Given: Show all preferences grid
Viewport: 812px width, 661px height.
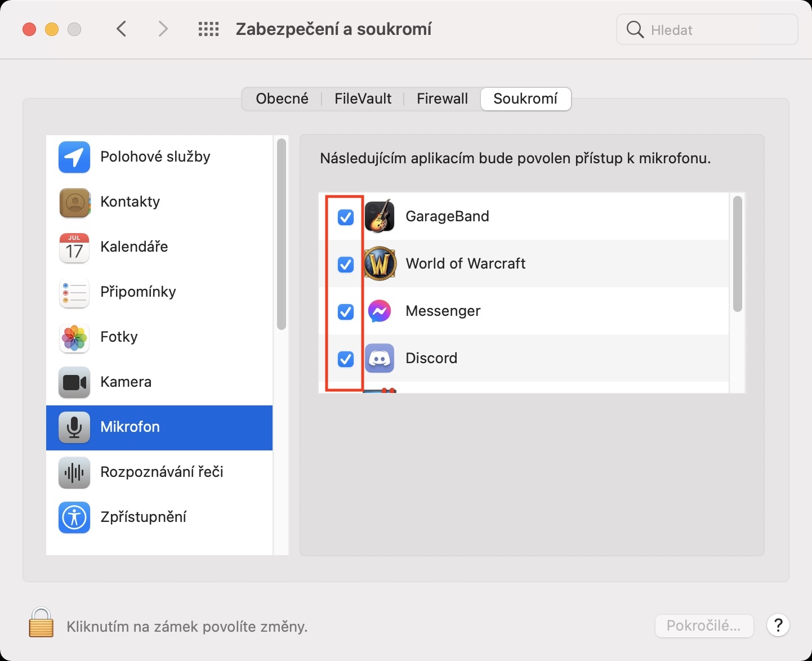Looking at the screenshot, I should [208, 29].
